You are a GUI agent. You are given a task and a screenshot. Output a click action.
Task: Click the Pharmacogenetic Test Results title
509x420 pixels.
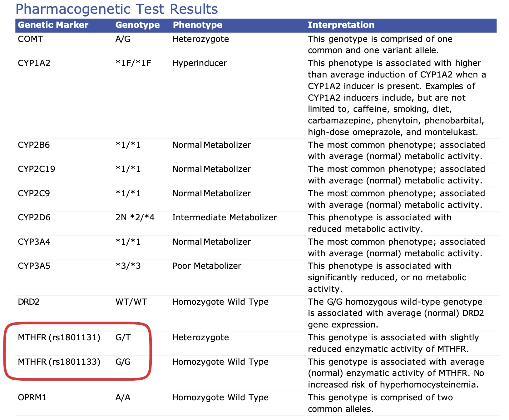coord(116,9)
